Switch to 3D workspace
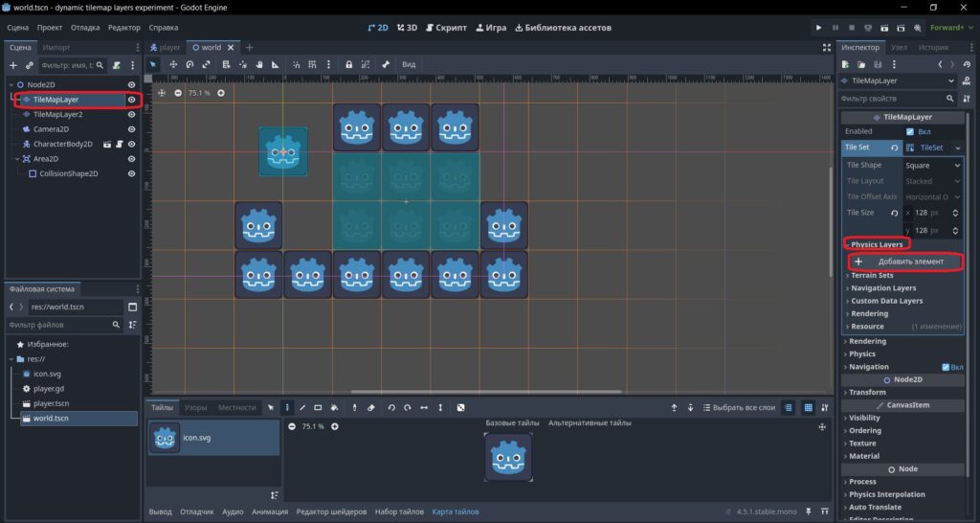Image resolution: width=980 pixels, height=523 pixels. [407, 28]
